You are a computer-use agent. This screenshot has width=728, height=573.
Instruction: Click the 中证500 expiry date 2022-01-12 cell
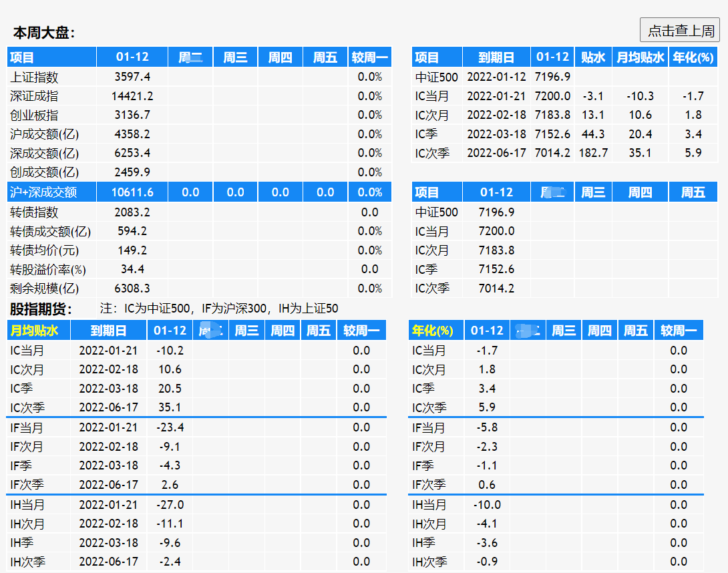(496, 77)
